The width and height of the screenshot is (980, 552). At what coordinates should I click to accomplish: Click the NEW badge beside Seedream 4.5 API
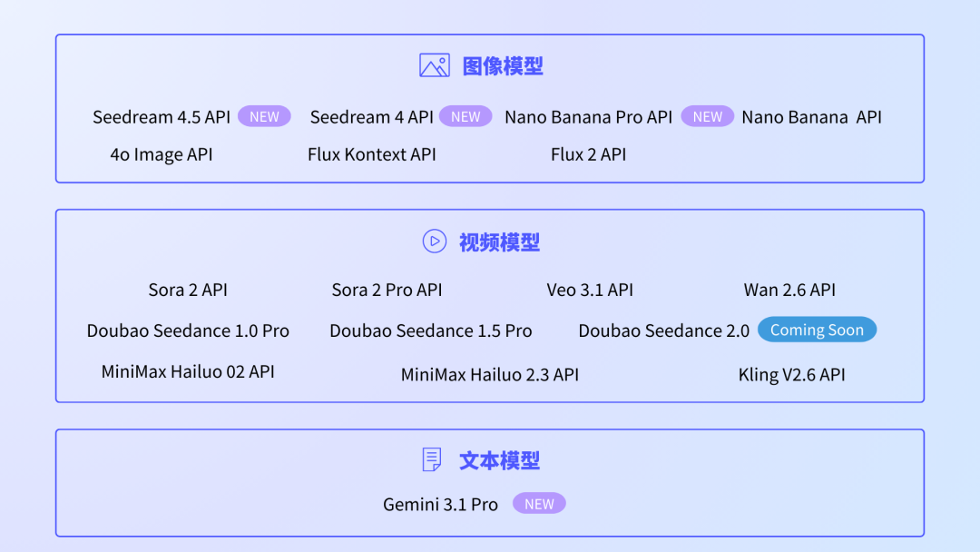pyautogui.click(x=264, y=116)
